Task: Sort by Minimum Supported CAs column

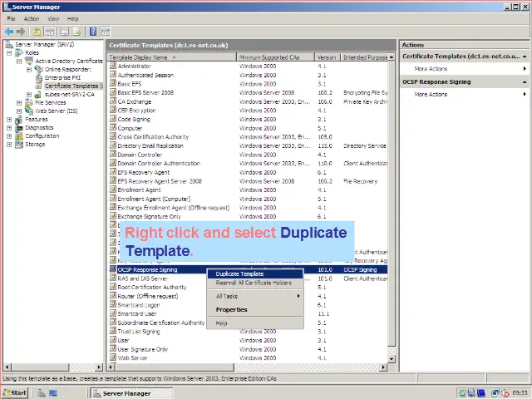Action: coord(275,57)
